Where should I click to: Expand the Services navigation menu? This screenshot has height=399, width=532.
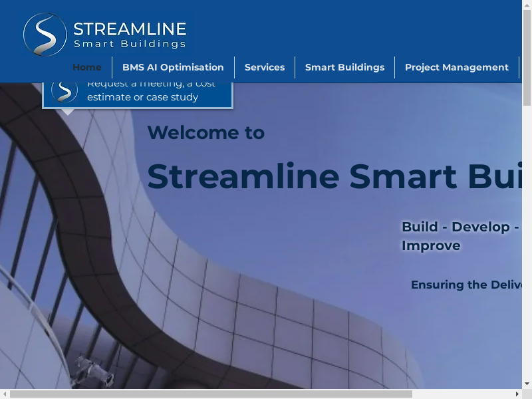point(265,67)
